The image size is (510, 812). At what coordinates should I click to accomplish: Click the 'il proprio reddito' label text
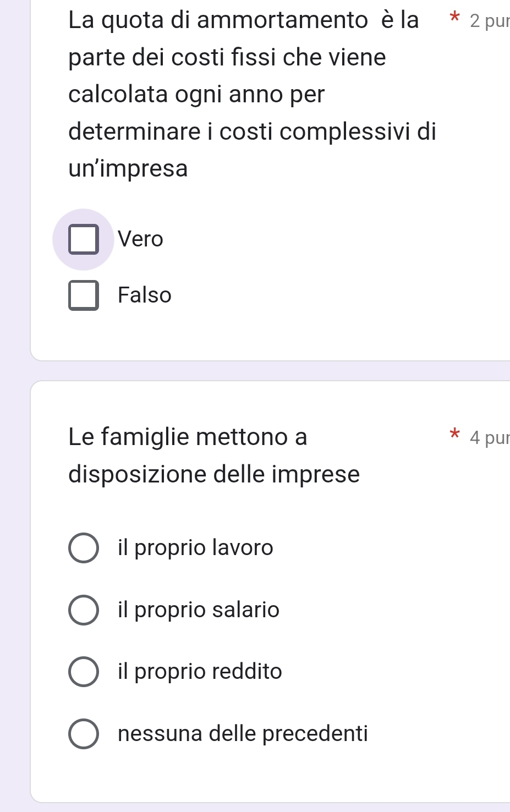coord(200,672)
